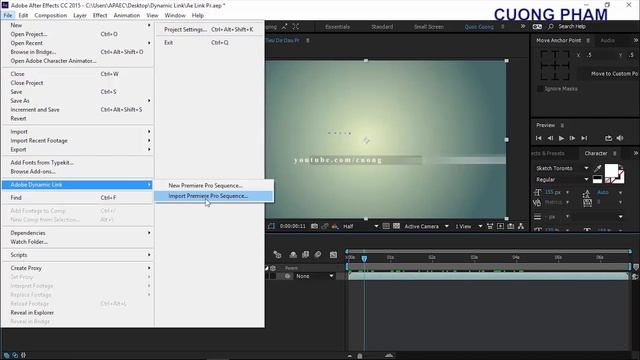
Task: Jump to last frame in Preview panel
Action: [584, 138]
